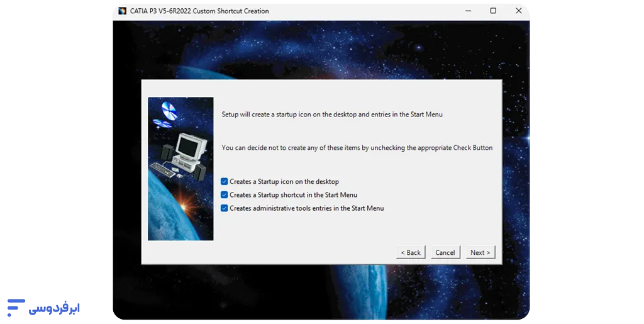Minimize the Custom Shortcut Creation window
644x324 pixels.
click(x=468, y=11)
